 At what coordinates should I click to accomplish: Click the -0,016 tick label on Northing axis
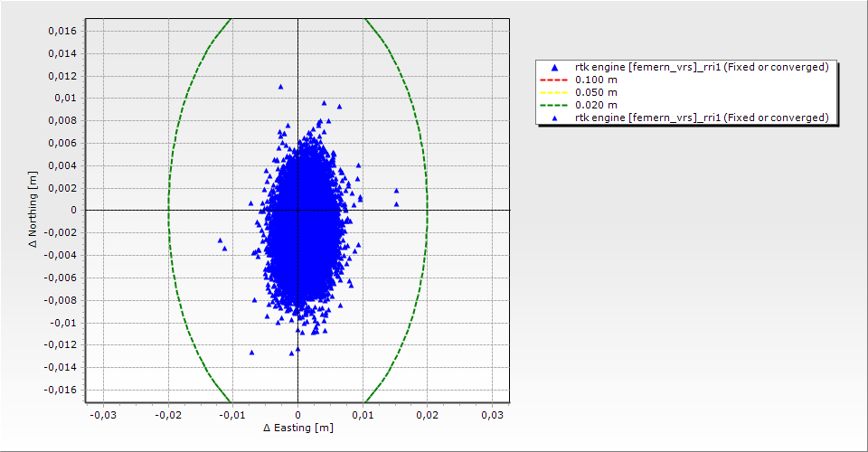pos(61,390)
